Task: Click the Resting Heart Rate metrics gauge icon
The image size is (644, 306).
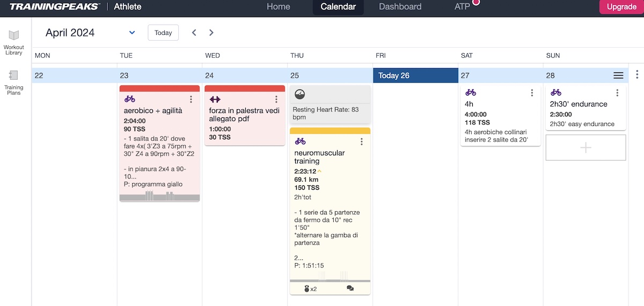Action: (300, 94)
